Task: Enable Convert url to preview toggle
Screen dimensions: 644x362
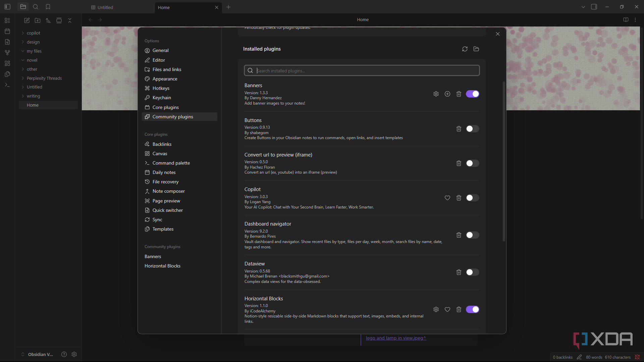Action: coord(473,163)
